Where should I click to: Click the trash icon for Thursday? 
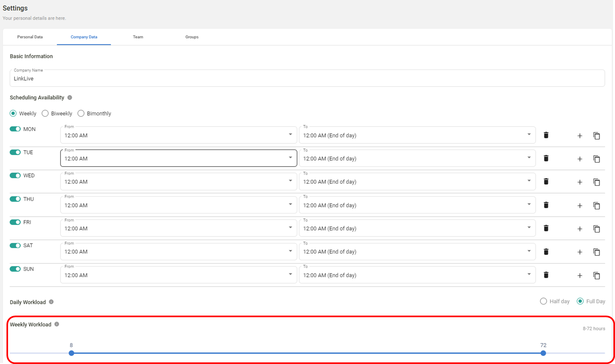[546, 205]
